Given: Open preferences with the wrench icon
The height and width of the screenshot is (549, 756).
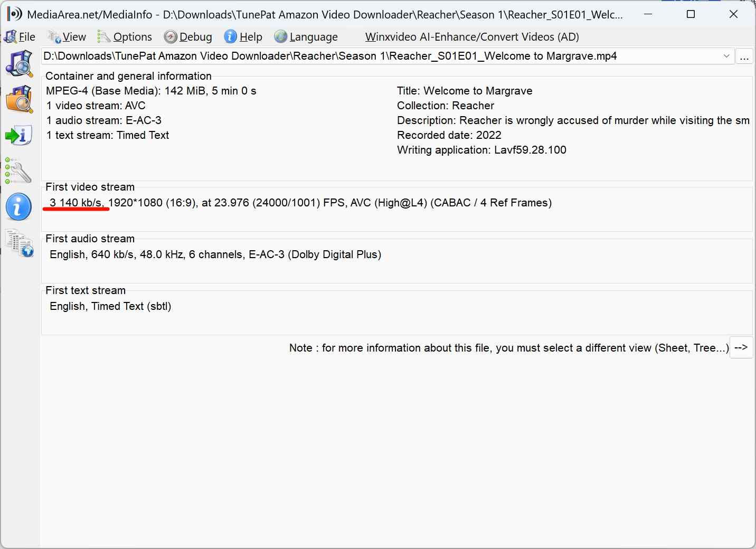Looking at the screenshot, I should (18, 171).
